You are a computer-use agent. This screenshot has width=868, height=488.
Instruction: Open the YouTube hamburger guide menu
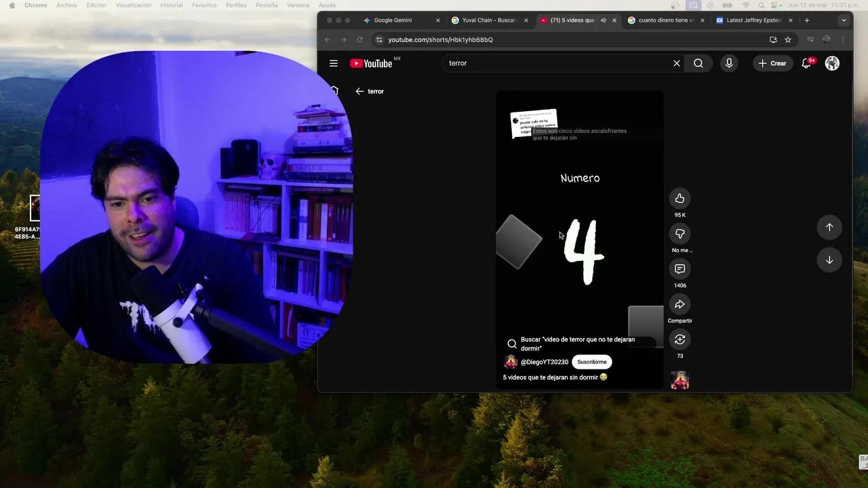click(x=334, y=63)
